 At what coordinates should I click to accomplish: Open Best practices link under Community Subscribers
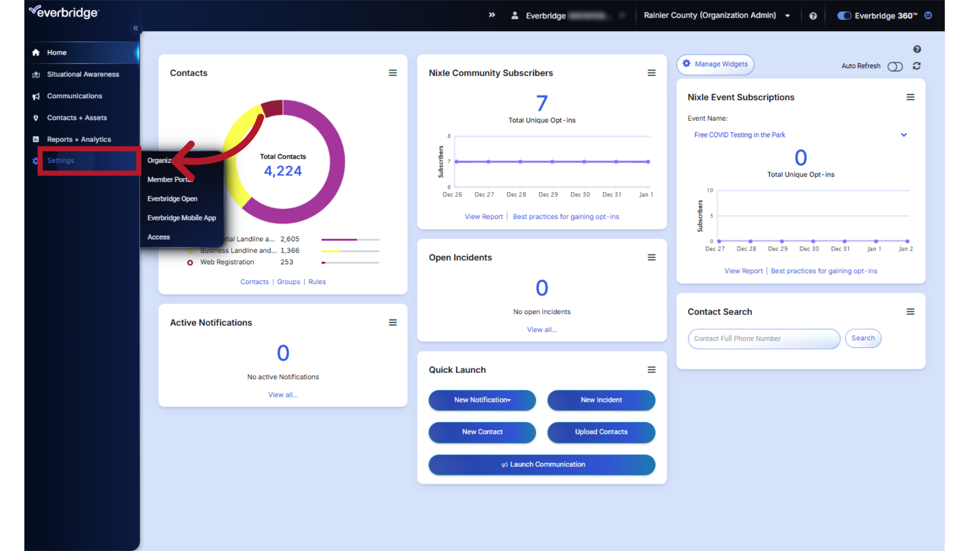[x=566, y=217]
